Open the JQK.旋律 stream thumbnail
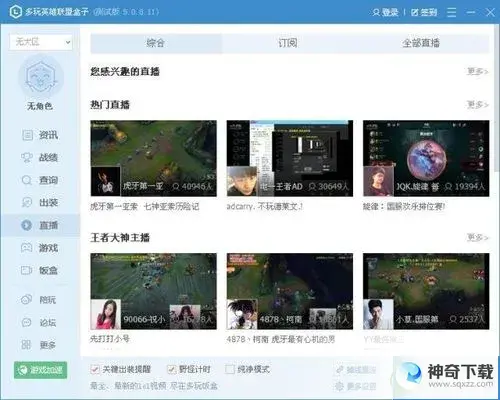 coord(426,158)
